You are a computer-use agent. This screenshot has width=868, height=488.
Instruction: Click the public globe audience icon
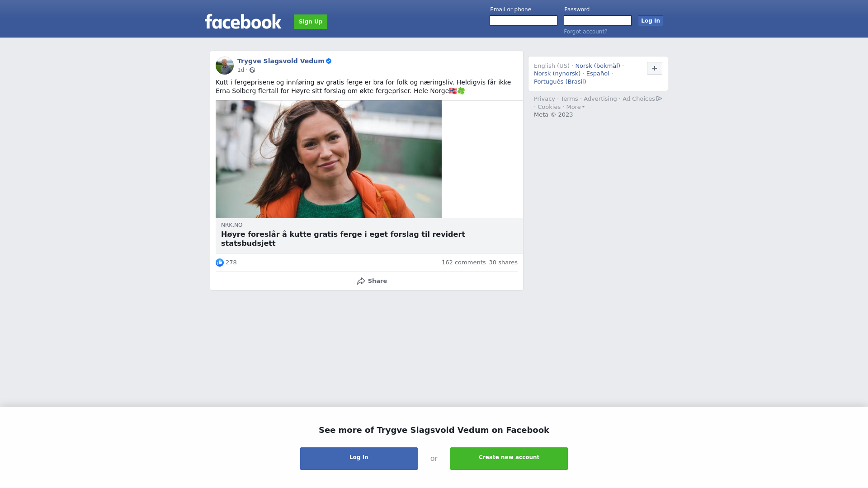point(252,70)
